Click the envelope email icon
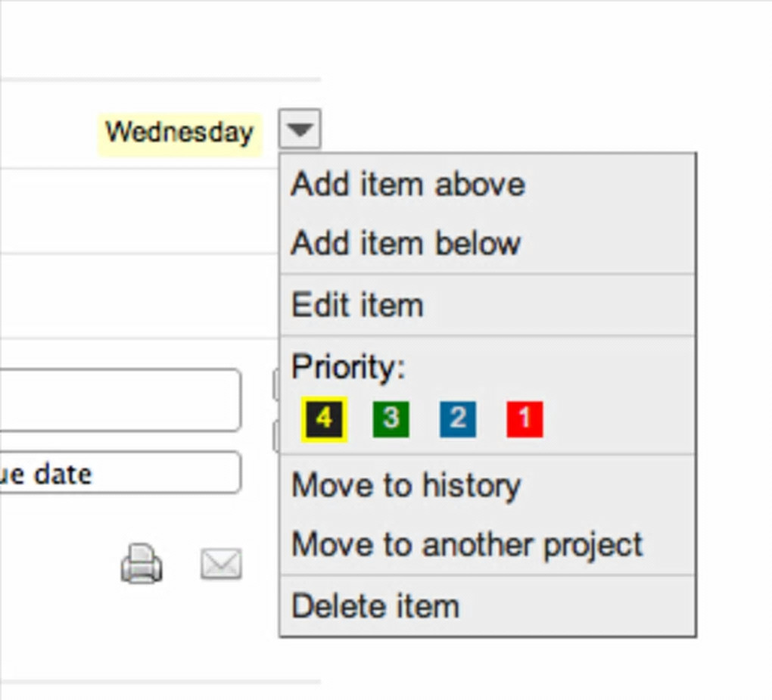 [x=221, y=565]
